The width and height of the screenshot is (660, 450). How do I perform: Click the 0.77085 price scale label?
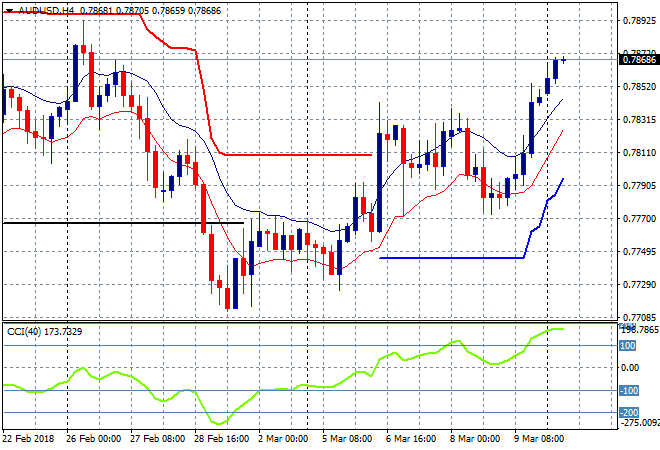(639, 317)
